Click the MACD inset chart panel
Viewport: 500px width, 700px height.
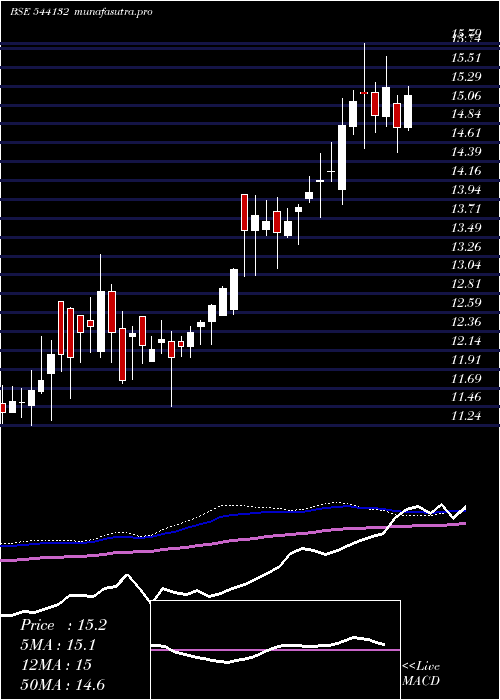coord(275,650)
